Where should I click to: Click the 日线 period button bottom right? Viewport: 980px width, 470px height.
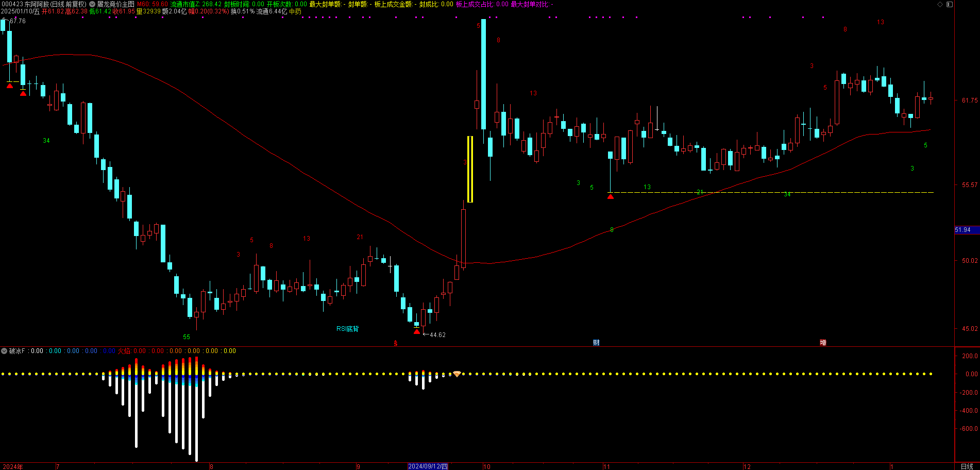pos(967,466)
